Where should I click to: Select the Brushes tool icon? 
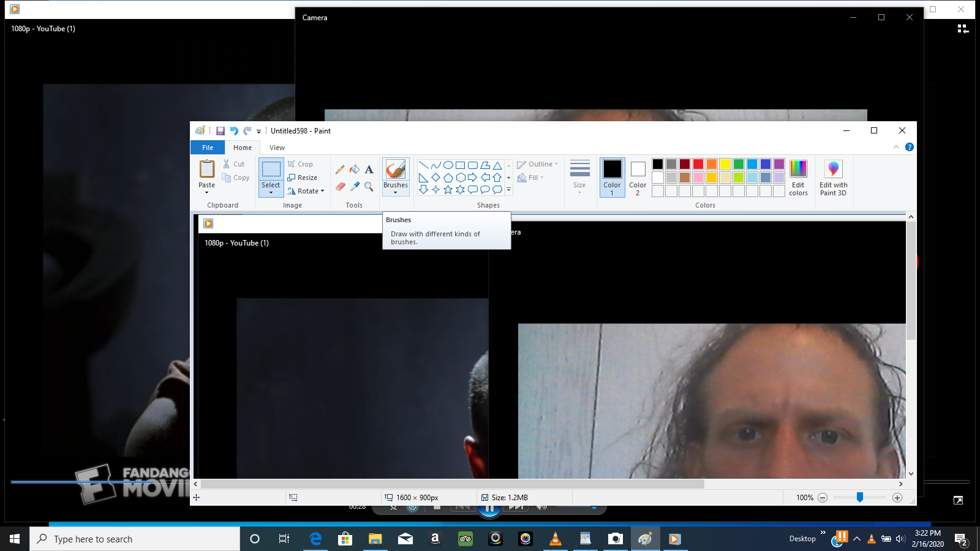(x=396, y=169)
